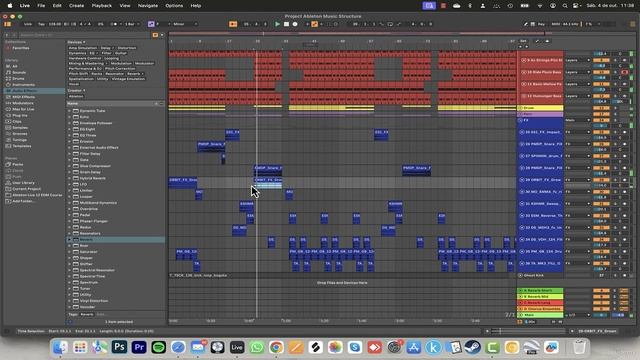This screenshot has width=640, height=360.
Task: Open Max for Live category
Action: (x=23, y=109)
